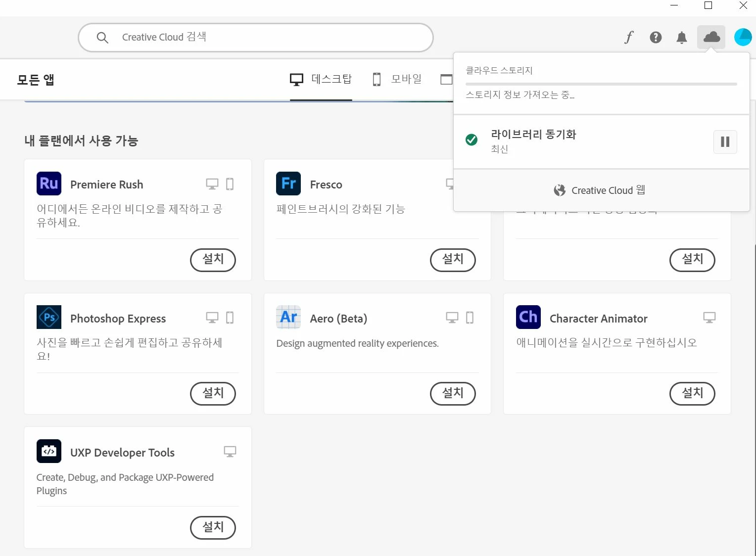Click mobile platform icon on Photoshop Express card
The height and width of the screenshot is (556, 756).
point(230,318)
